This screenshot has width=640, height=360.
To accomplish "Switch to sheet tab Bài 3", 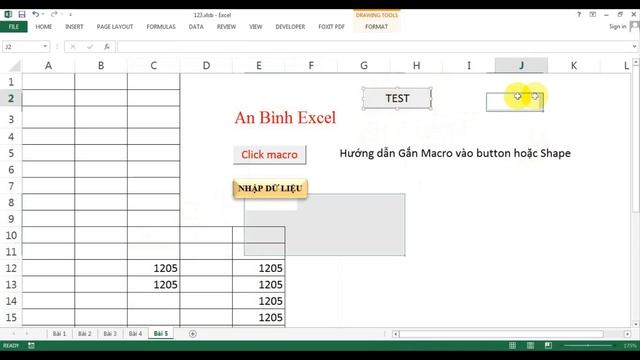I will 110,333.
